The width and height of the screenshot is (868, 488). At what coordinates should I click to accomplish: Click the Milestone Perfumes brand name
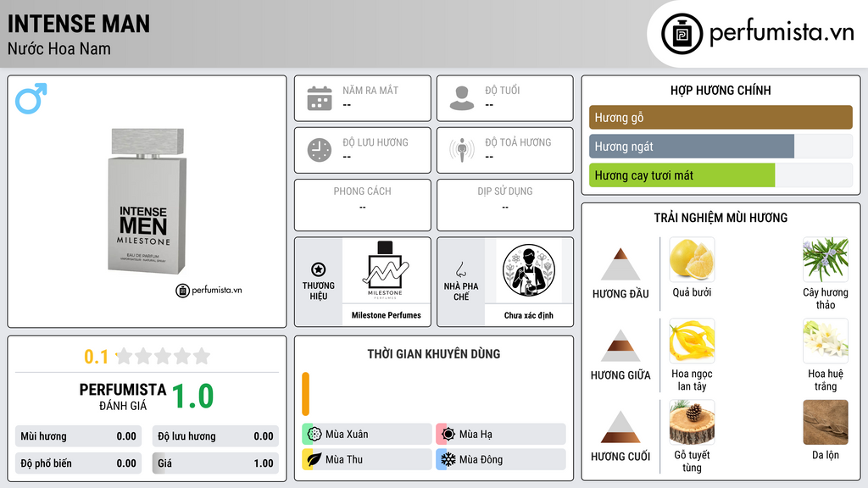(x=386, y=315)
